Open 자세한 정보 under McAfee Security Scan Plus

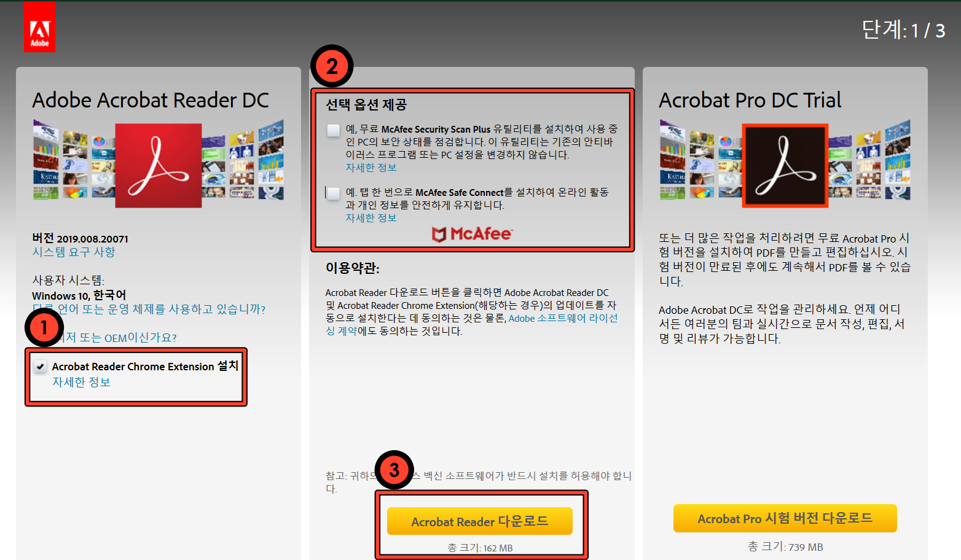pos(371,168)
